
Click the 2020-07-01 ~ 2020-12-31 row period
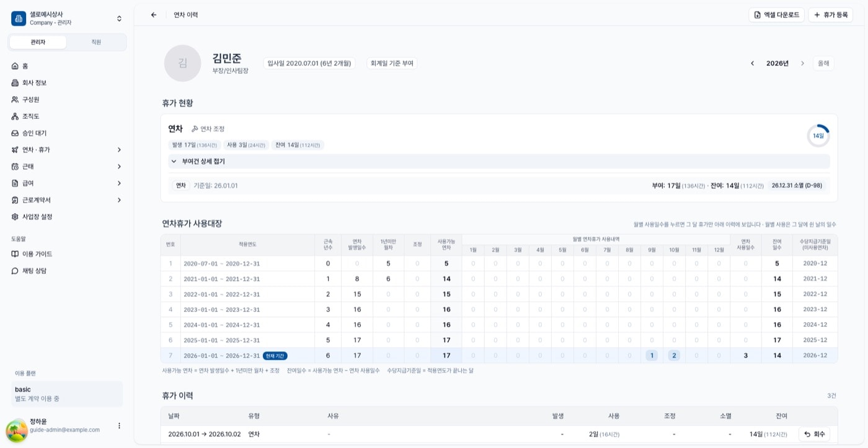click(x=222, y=263)
